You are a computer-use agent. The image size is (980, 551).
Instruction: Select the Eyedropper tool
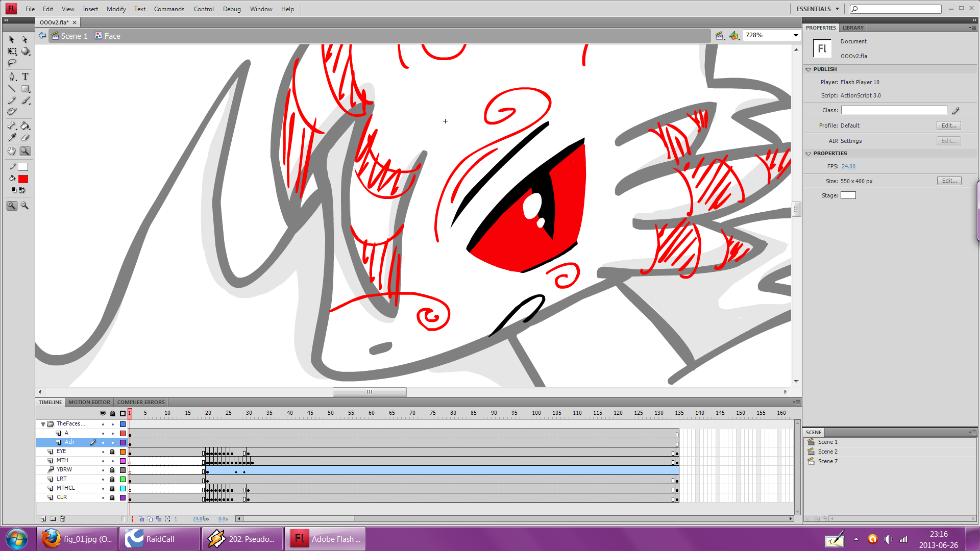(12, 138)
